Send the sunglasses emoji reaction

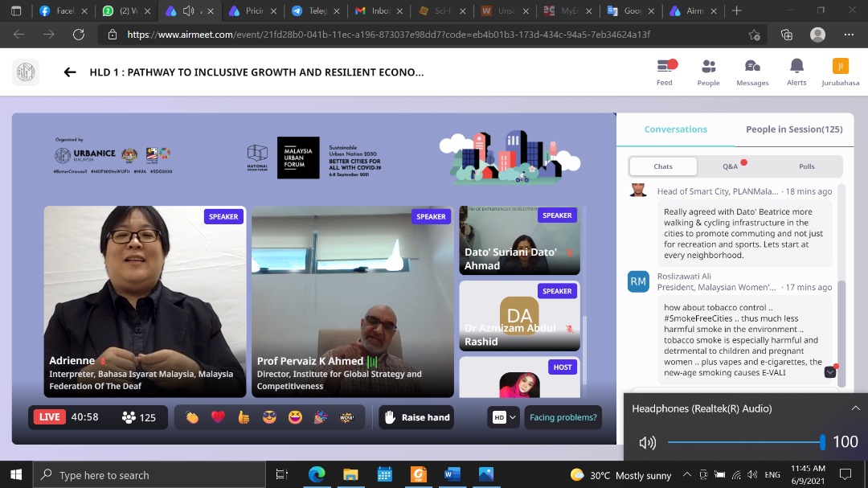[x=269, y=417]
